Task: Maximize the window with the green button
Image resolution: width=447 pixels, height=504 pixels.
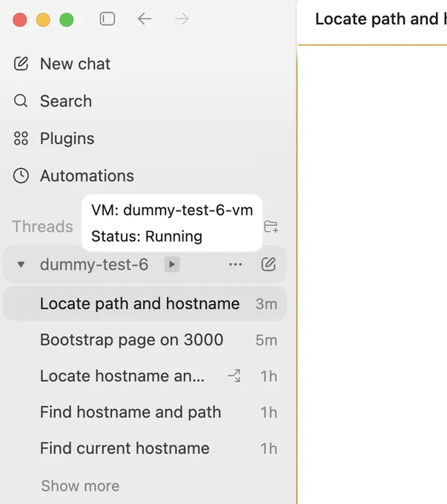Action: [x=67, y=19]
